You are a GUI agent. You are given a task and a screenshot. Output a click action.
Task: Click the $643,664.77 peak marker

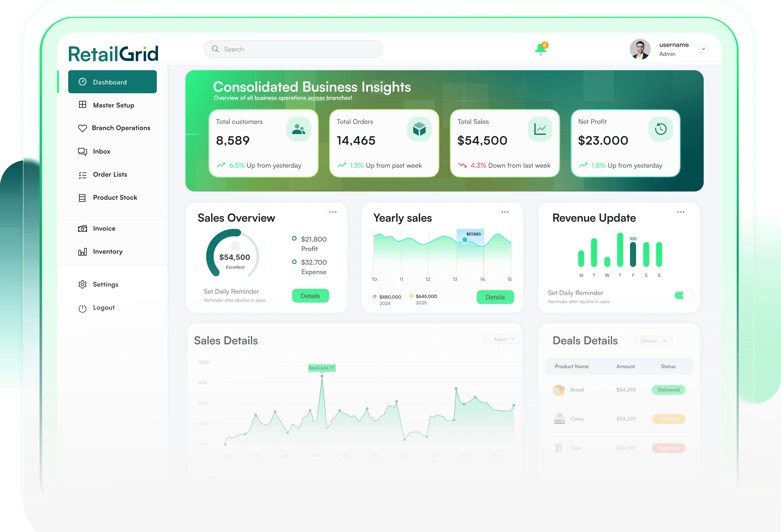coord(322,376)
